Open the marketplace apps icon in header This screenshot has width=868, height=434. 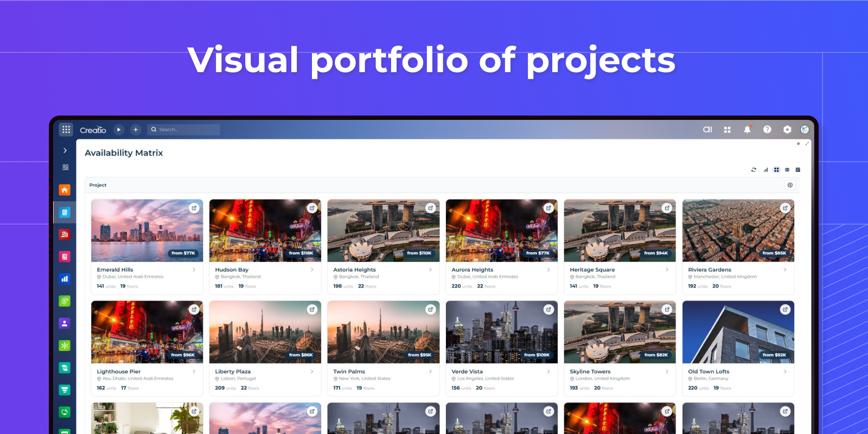coord(727,130)
